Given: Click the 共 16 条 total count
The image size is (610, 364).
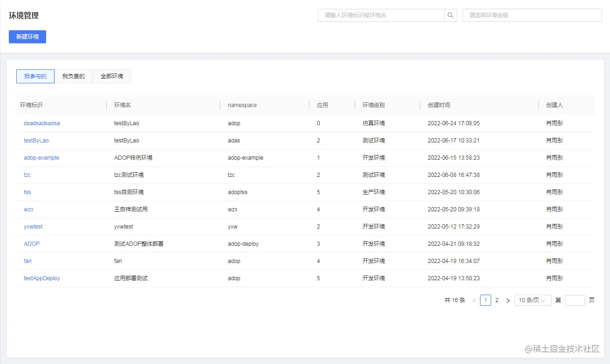Looking at the screenshot, I should coord(455,300).
